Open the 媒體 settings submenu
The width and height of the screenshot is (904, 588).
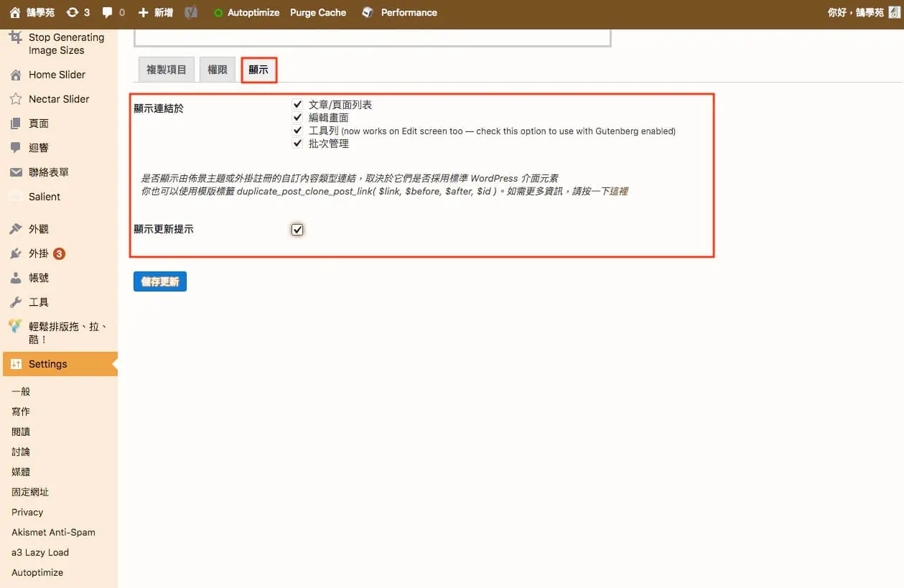click(21, 472)
